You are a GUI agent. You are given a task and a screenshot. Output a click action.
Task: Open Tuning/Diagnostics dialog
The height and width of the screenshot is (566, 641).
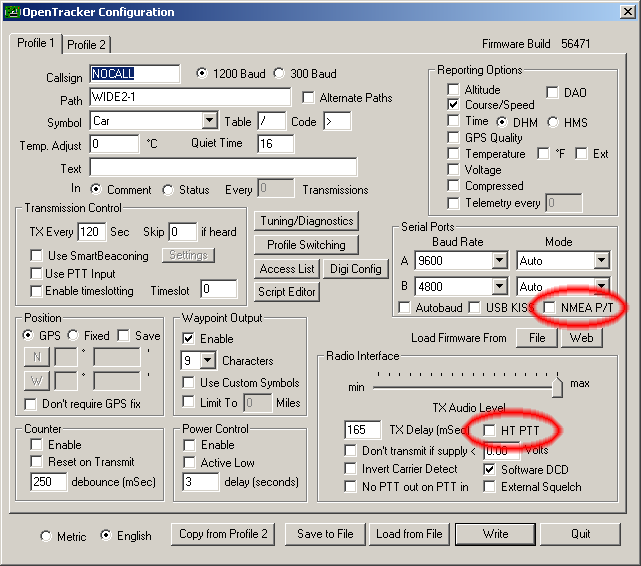tap(307, 221)
